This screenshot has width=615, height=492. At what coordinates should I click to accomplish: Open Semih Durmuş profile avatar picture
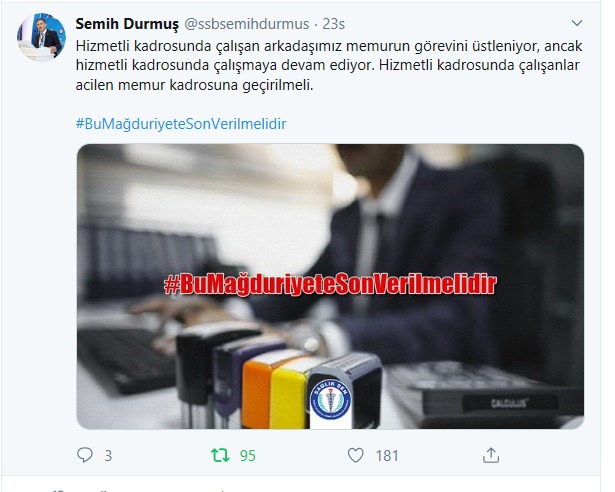coord(41,37)
